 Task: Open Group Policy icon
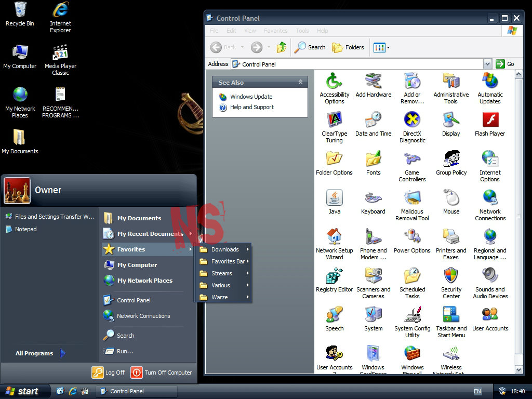(x=451, y=163)
